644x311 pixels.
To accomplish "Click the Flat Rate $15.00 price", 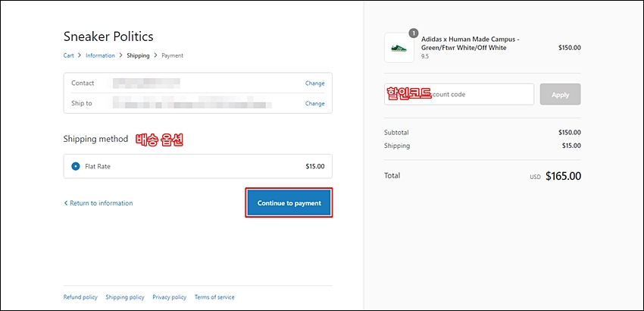I will 315,167.
